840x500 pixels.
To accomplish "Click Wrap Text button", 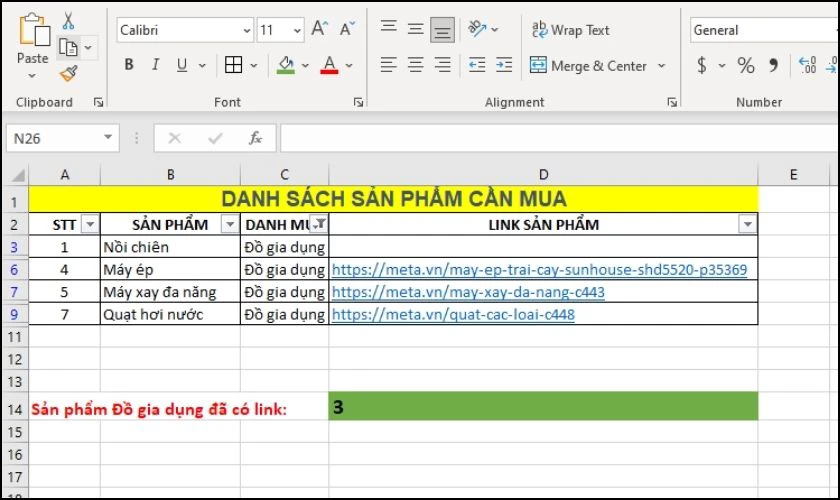I will (x=571, y=30).
